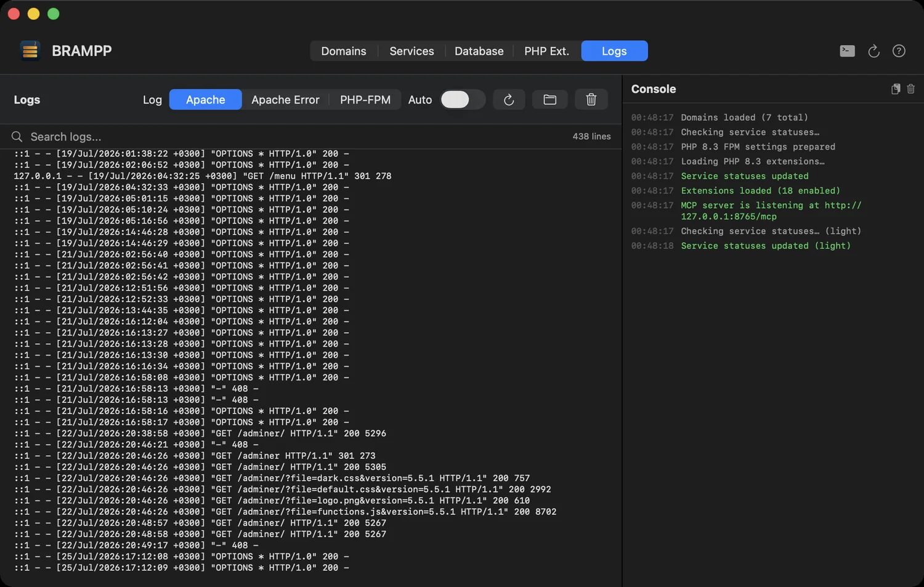Viewport: 924px width, 587px height.
Task: Click the 'Auto' label
Action: pos(420,100)
